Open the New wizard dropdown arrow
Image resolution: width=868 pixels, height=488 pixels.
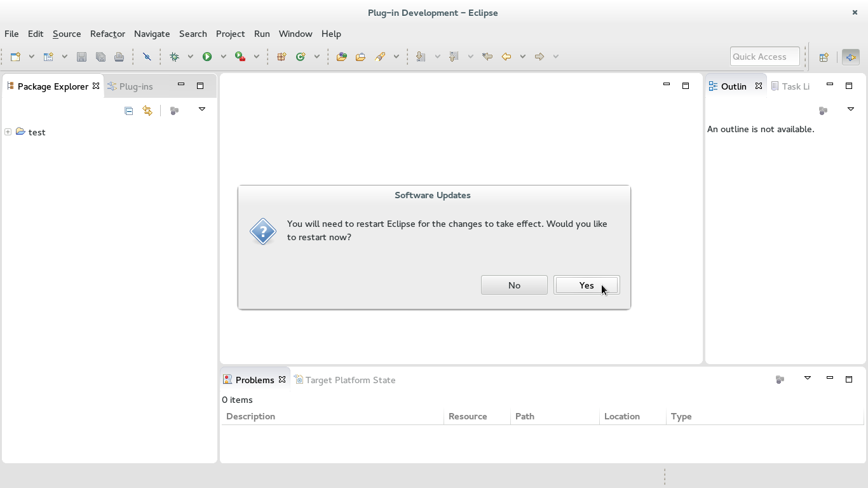[x=31, y=57]
